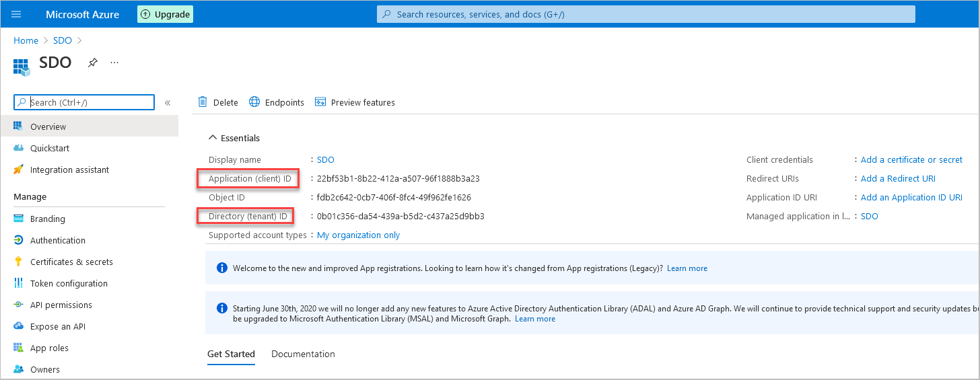Click Add a certificate or secret
The image size is (980, 380).
[911, 159]
